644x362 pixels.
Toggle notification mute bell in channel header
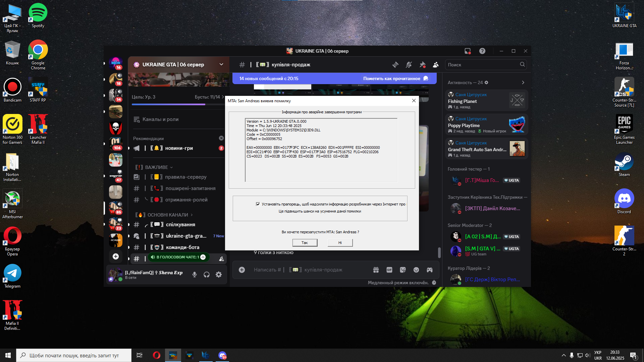(409, 65)
